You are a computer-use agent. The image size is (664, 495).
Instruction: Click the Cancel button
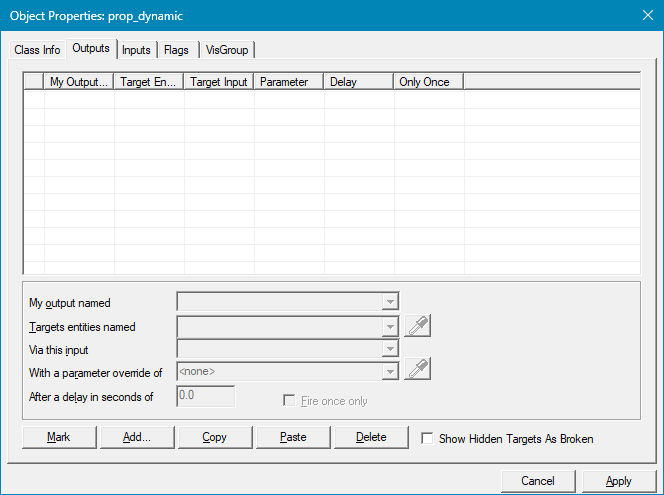tap(538, 481)
